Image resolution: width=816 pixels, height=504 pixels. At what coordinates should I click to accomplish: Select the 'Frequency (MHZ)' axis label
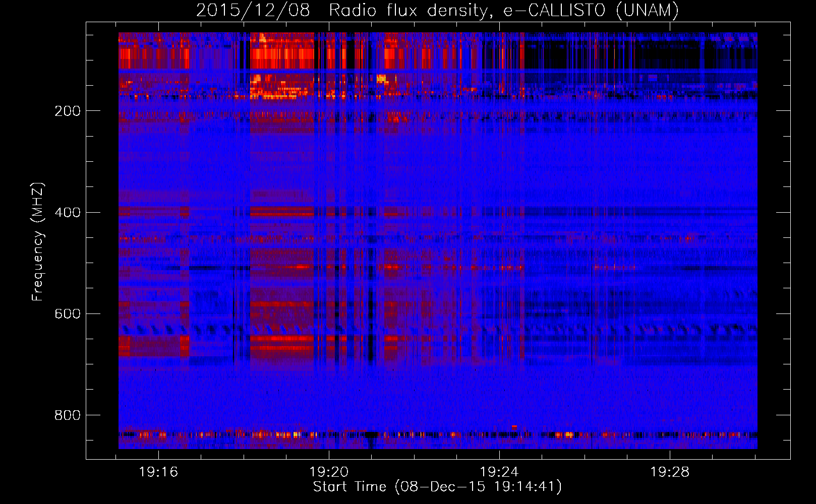pyautogui.click(x=38, y=242)
